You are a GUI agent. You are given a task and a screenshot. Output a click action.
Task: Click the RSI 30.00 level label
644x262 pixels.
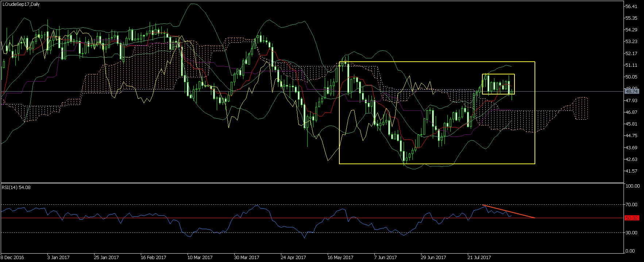631,232
